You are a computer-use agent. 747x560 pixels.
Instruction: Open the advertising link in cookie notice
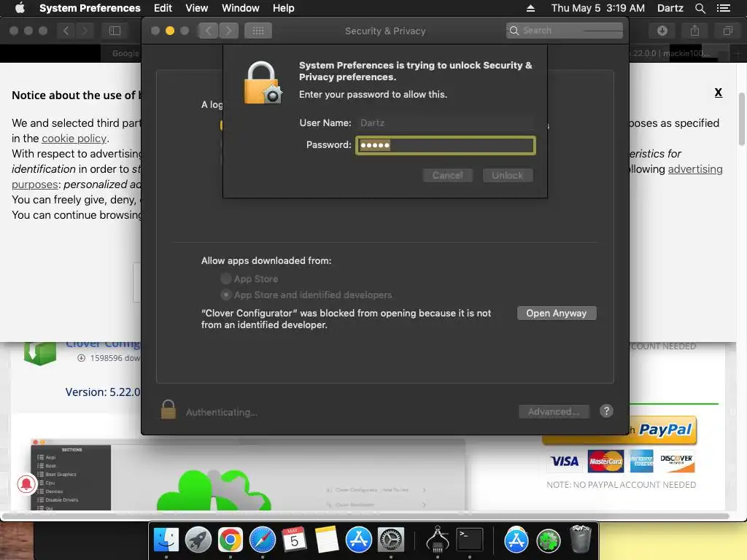(695, 169)
